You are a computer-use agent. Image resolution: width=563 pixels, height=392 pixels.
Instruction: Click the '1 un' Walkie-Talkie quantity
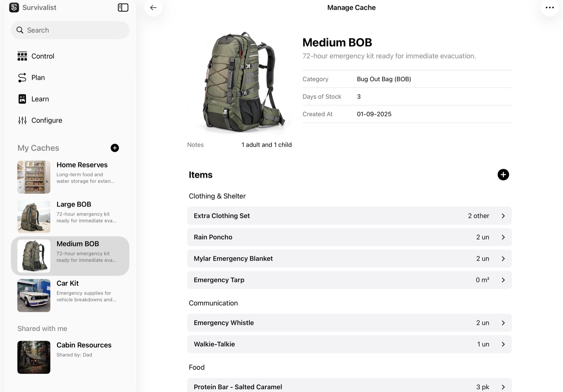point(483,344)
